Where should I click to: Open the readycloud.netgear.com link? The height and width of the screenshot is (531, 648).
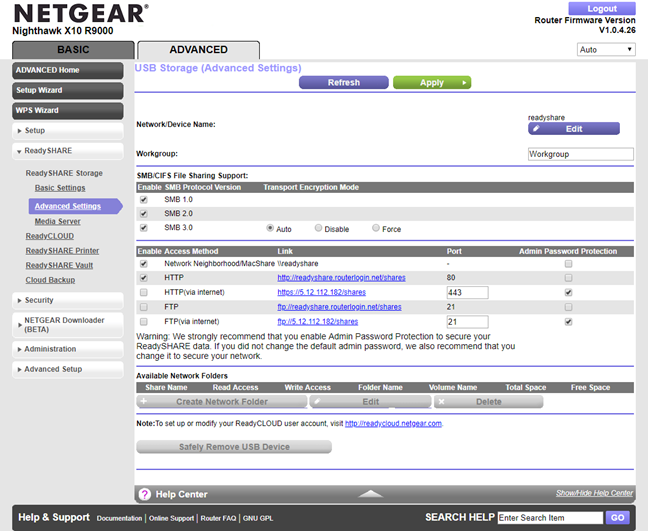click(393, 424)
